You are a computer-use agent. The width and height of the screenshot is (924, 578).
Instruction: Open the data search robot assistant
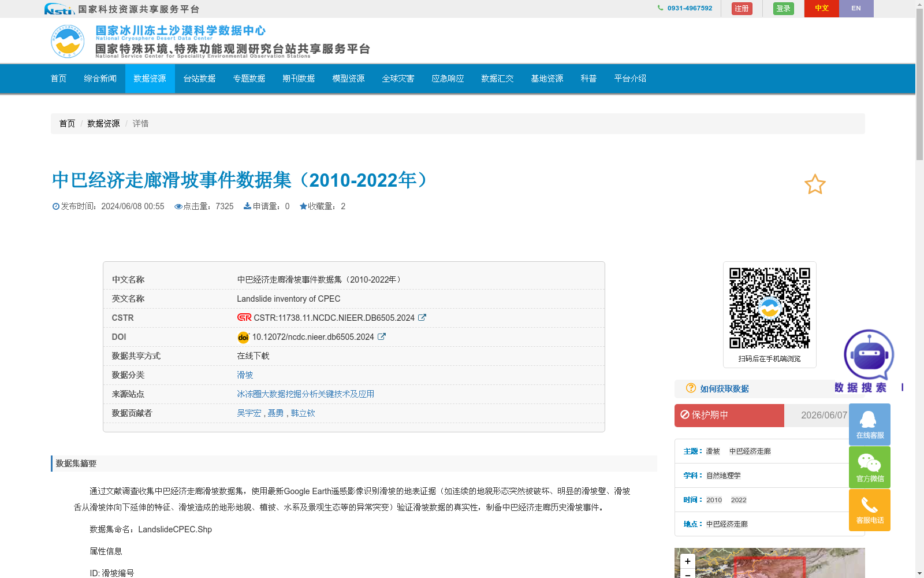(x=869, y=354)
